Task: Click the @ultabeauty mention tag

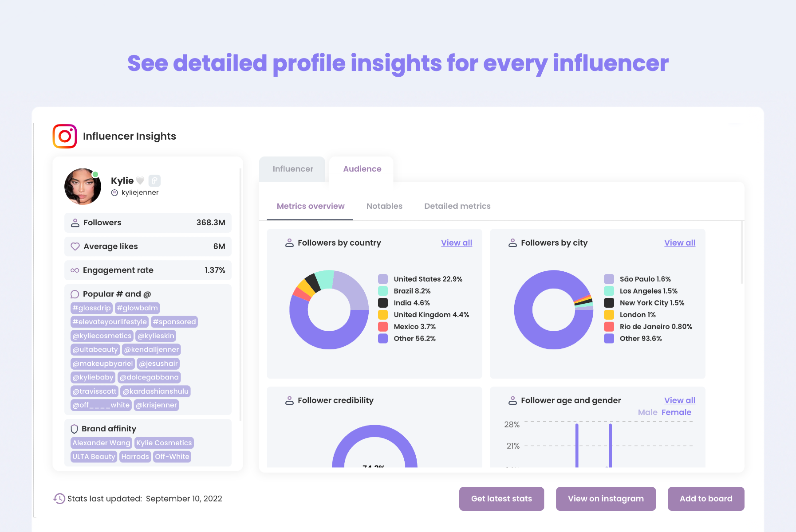Action: [95, 350]
